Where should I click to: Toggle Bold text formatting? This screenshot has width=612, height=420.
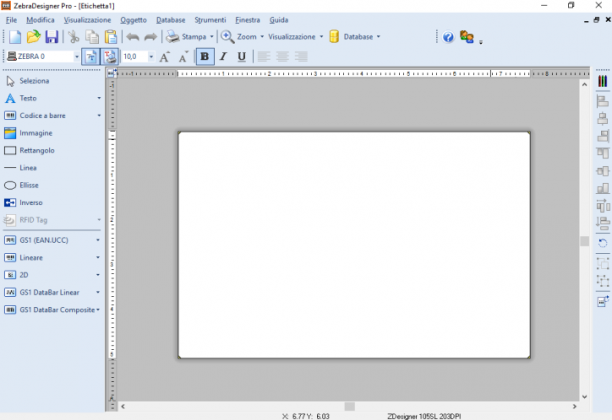click(205, 57)
